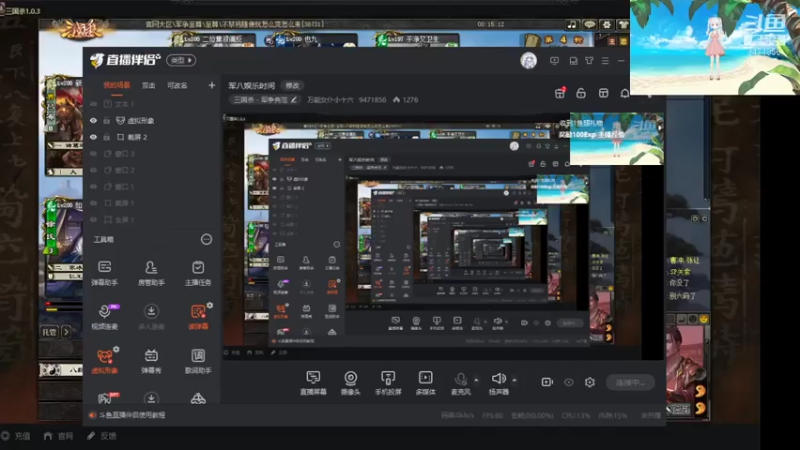Open the PK tool at the toolbox bottom
Image resolution: width=800 pixels, height=450 pixels.
pos(105,399)
